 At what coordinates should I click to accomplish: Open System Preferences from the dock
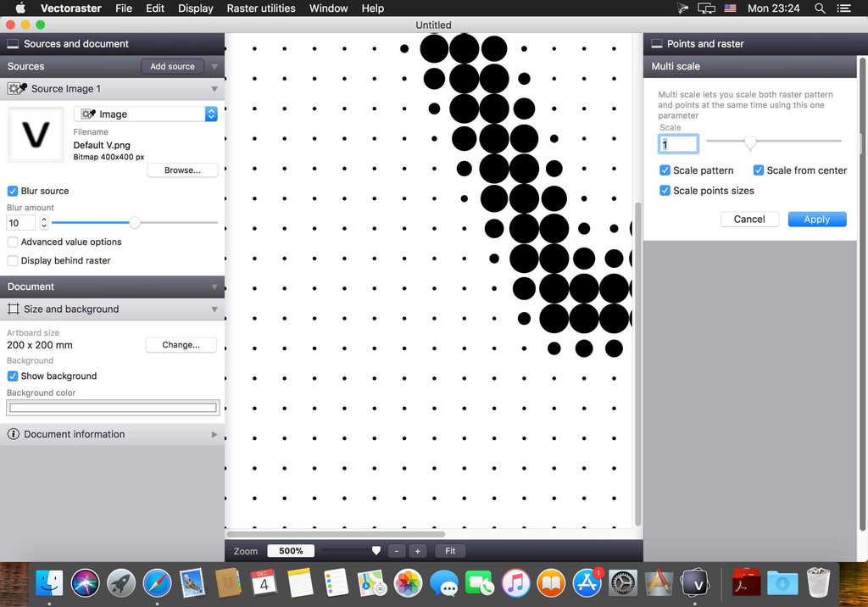coord(623,583)
